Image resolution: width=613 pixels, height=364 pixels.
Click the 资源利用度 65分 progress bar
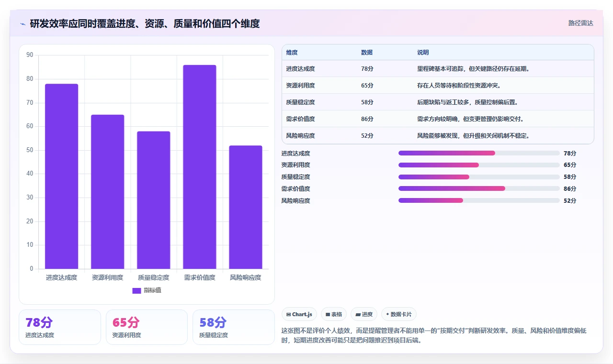pos(479,165)
